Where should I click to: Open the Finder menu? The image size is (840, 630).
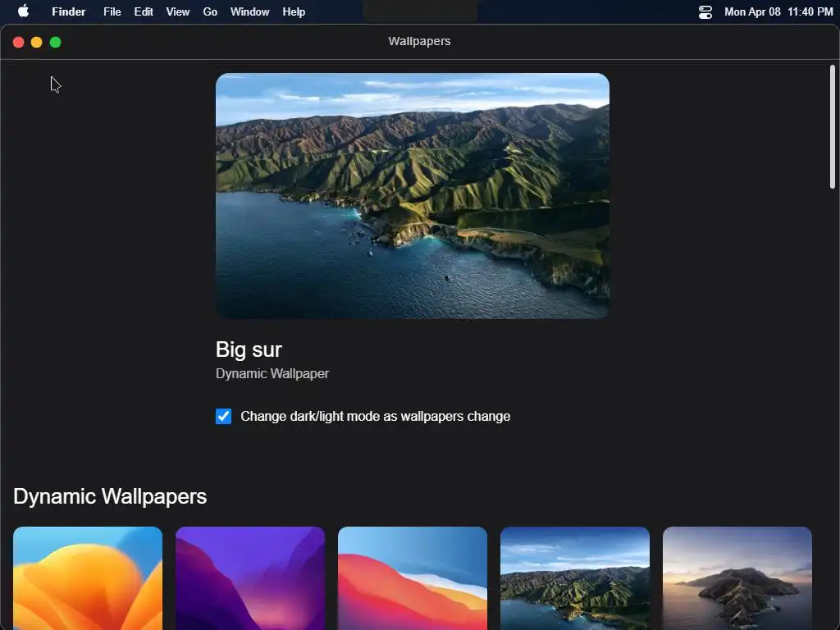click(69, 11)
